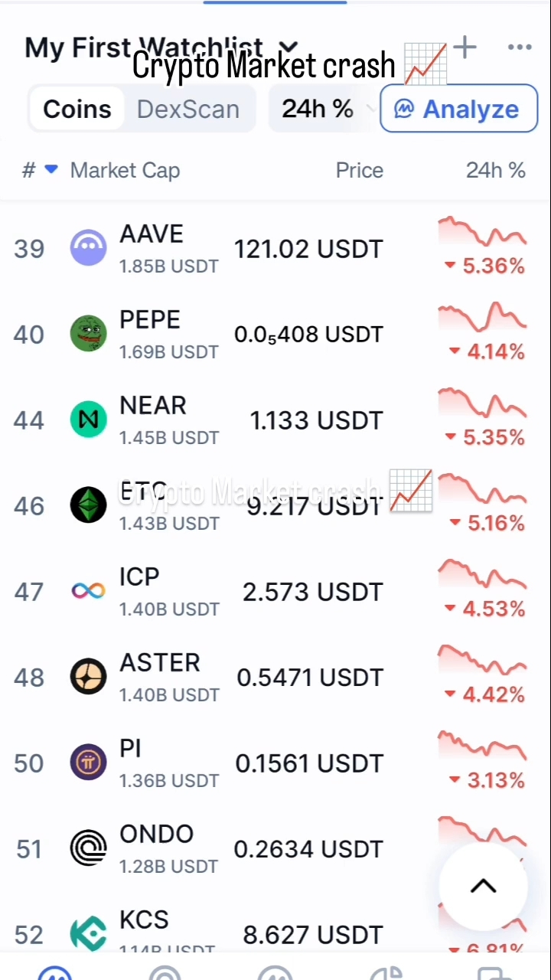Click the Analyze button

tap(458, 109)
